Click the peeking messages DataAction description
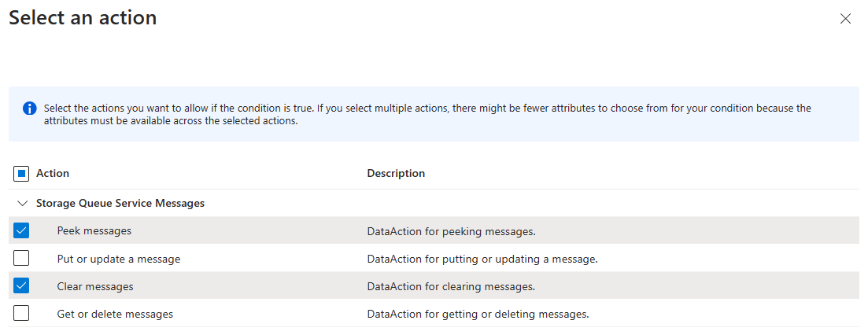 click(451, 231)
